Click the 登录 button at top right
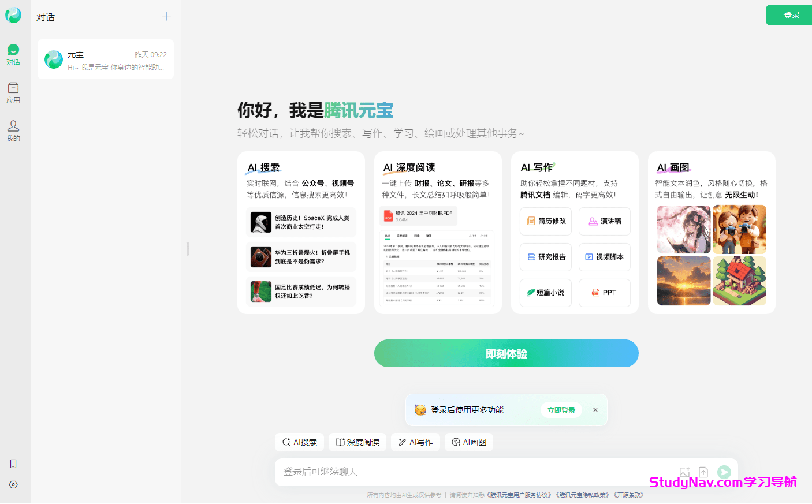This screenshot has width=812, height=504. pos(789,15)
